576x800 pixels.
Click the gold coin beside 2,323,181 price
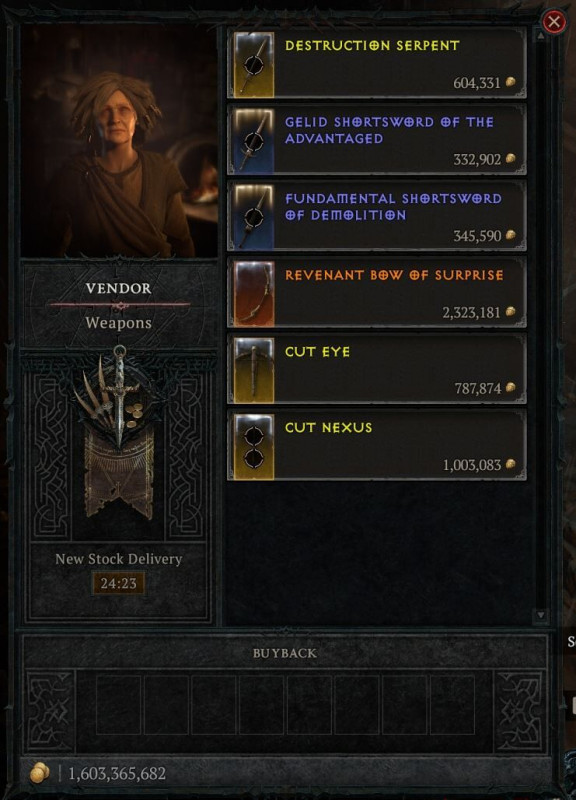[510, 312]
